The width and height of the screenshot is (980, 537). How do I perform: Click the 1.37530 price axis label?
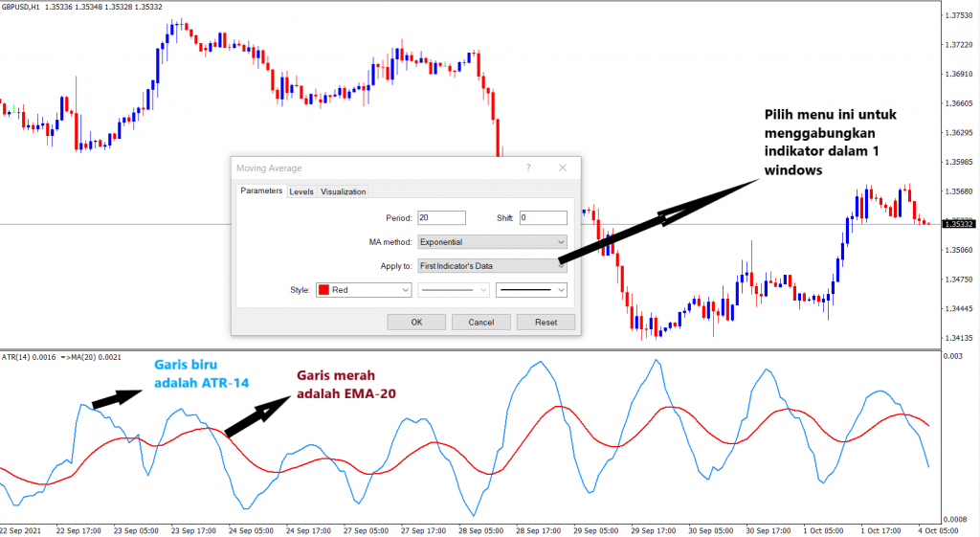[x=959, y=15]
